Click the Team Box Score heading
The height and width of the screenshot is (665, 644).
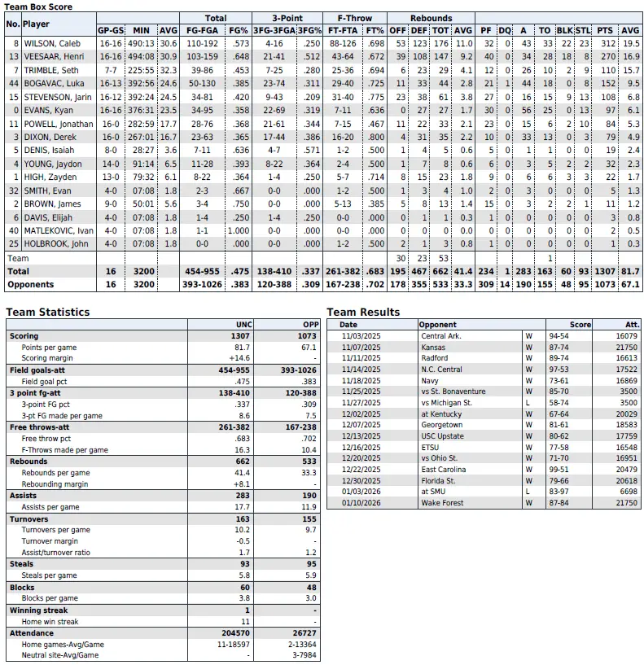(37, 5)
